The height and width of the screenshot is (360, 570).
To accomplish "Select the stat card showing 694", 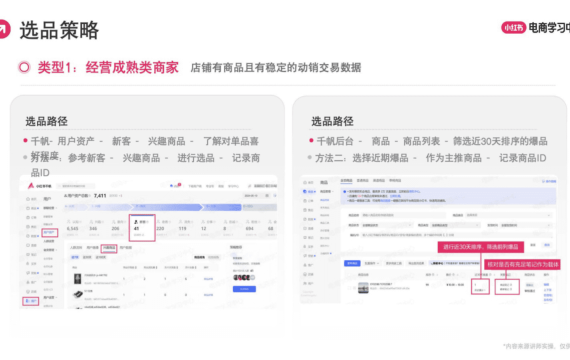I will point(253,228).
